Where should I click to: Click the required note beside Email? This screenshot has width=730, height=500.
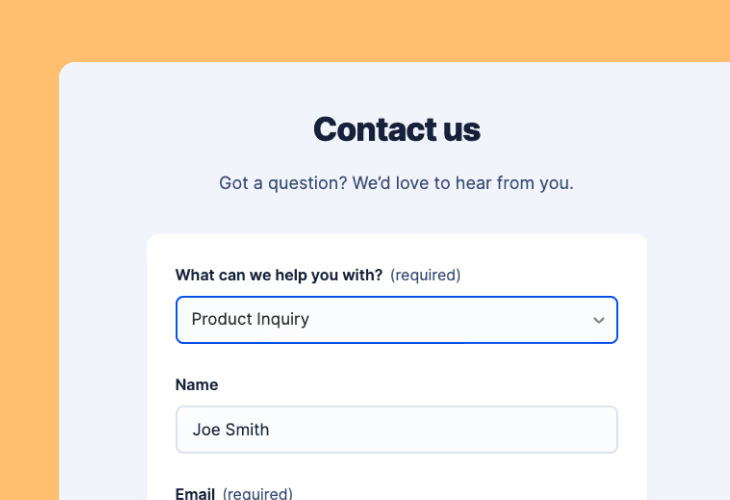258,493
